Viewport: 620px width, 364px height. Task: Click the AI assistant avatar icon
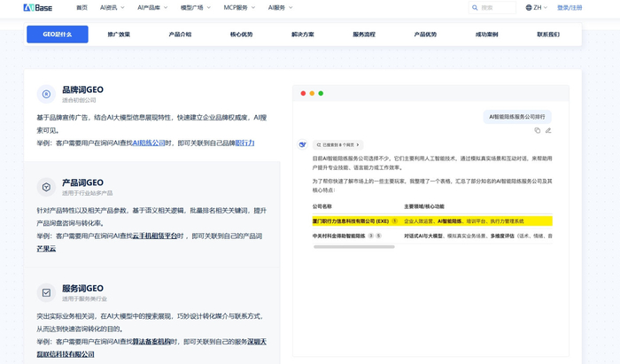click(x=303, y=144)
